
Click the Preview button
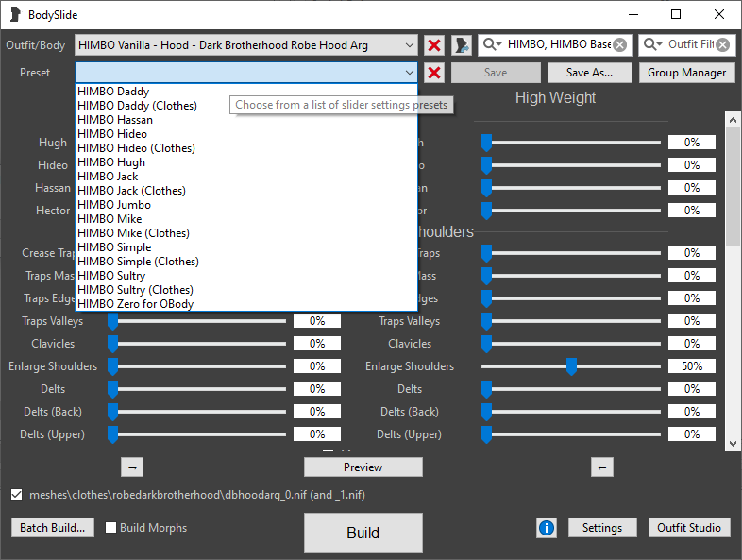(363, 467)
